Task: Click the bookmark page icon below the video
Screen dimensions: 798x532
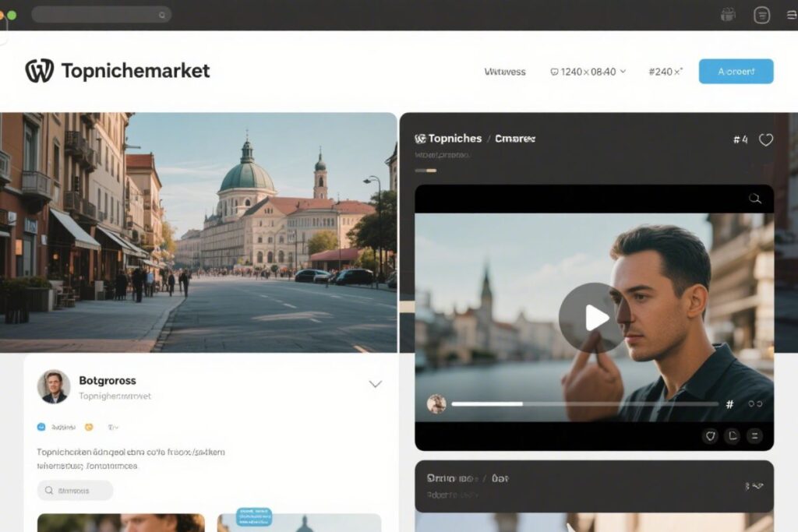Action: [x=731, y=435]
